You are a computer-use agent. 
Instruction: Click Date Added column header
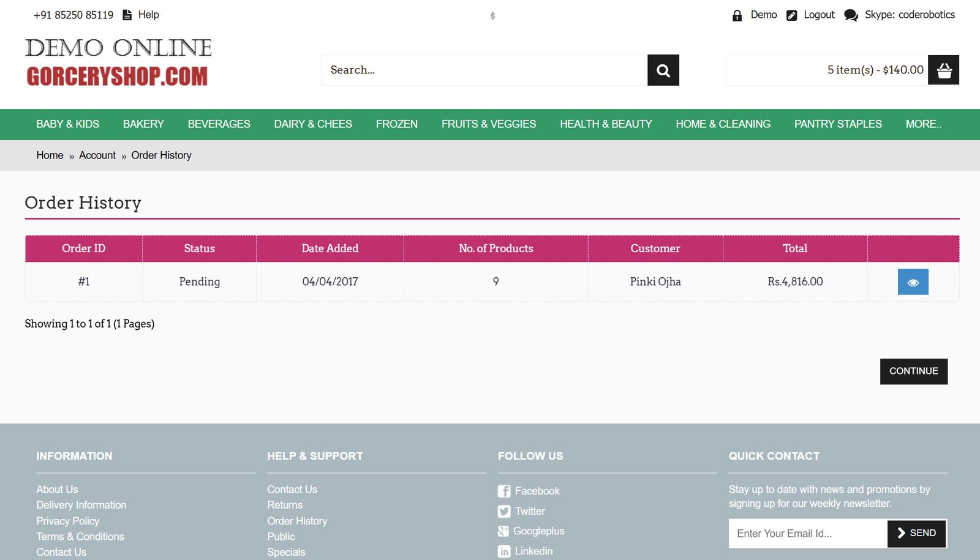tap(330, 248)
